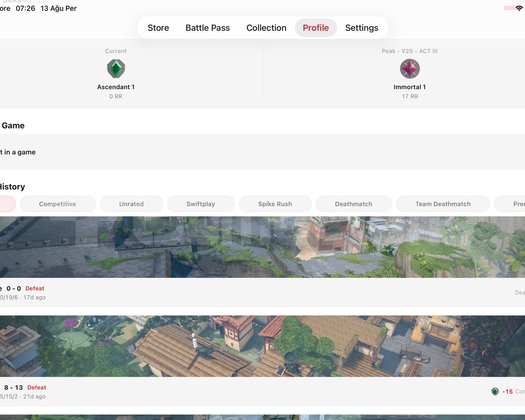Open the Store tab
525x420 pixels.
[158, 28]
